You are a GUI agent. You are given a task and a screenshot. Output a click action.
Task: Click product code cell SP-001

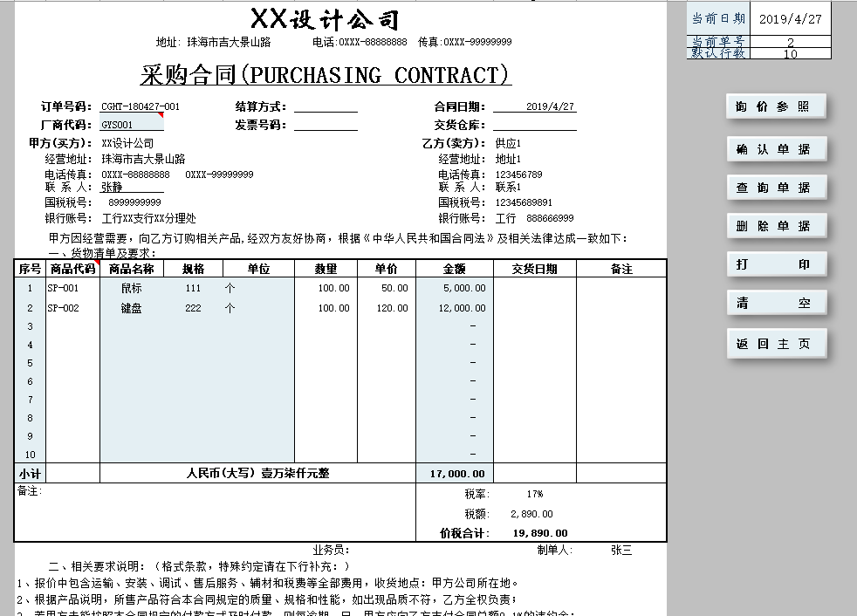click(x=72, y=288)
